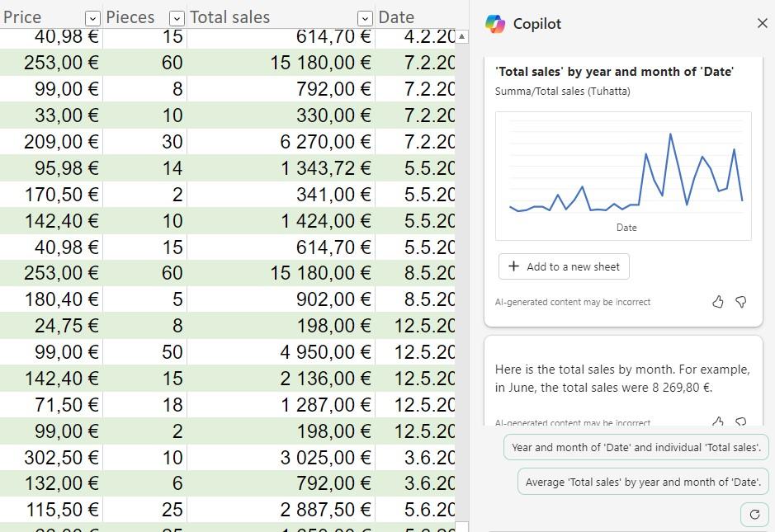Give thumbs down to the chart response
Image resolution: width=775 pixels, height=532 pixels.
(x=740, y=302)
